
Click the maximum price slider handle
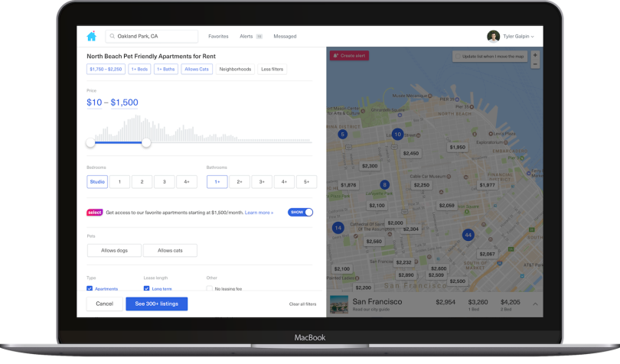pos(146,143)
